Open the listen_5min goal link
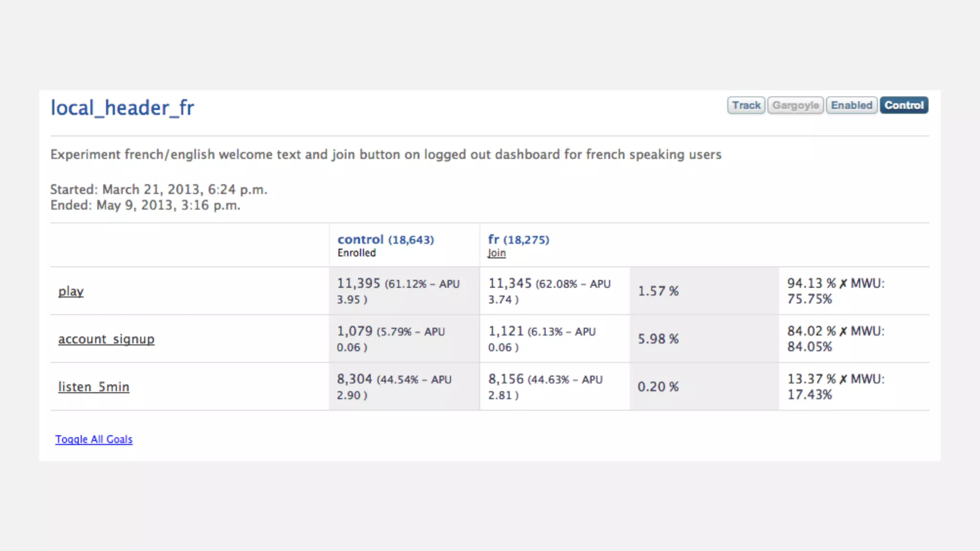This screenshot has height=551, width=980. 94,387
